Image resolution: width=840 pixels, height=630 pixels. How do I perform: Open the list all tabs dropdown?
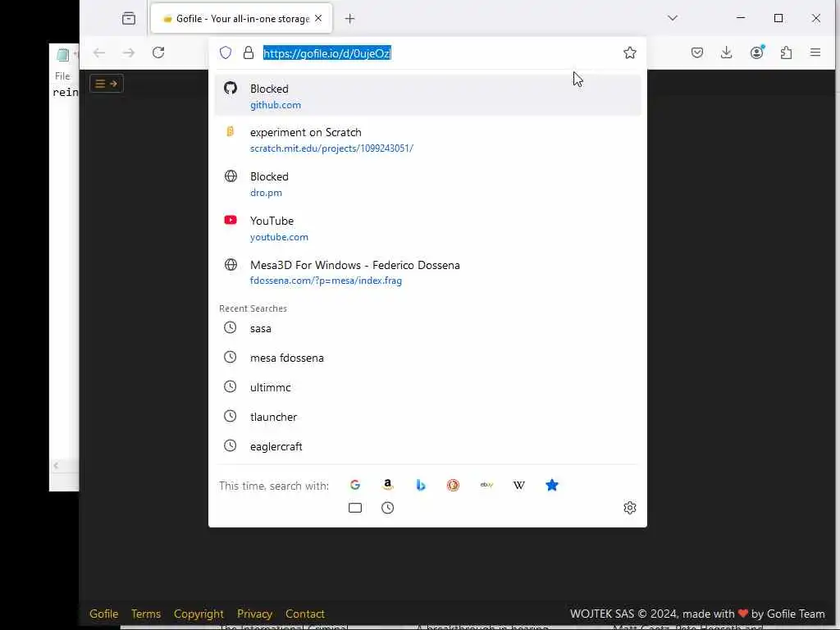[673, 18]
